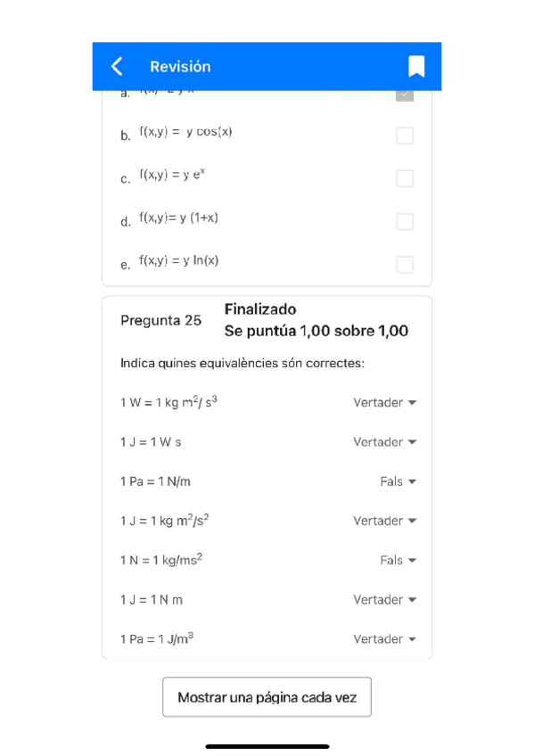Open the Fals dropdown for 1 Pa = 1 N/m

(x=396, y=481)
